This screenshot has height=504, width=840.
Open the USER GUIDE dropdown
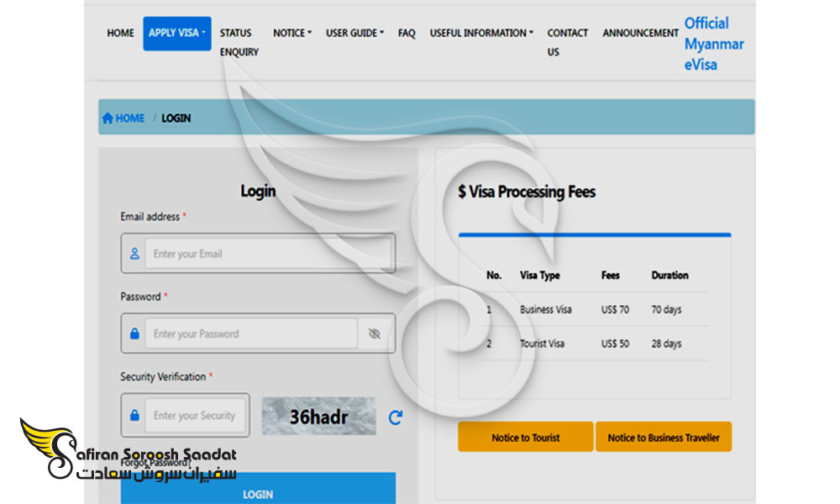click(x=353, y=33)
